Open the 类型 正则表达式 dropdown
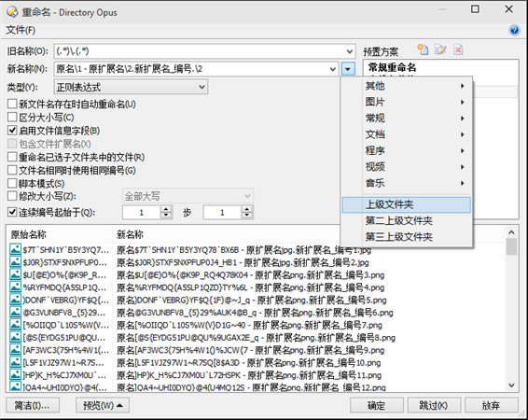 tap(131, 87)
